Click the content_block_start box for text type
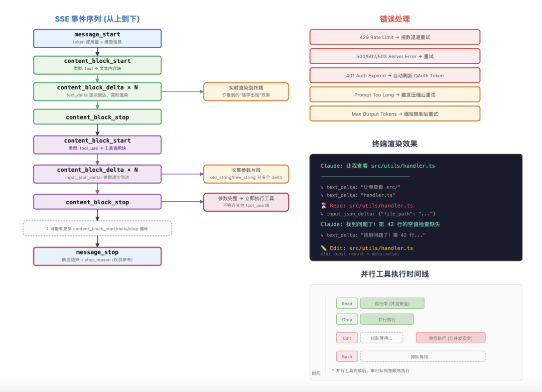Screen dimensions: 542x392 point(97,65)
